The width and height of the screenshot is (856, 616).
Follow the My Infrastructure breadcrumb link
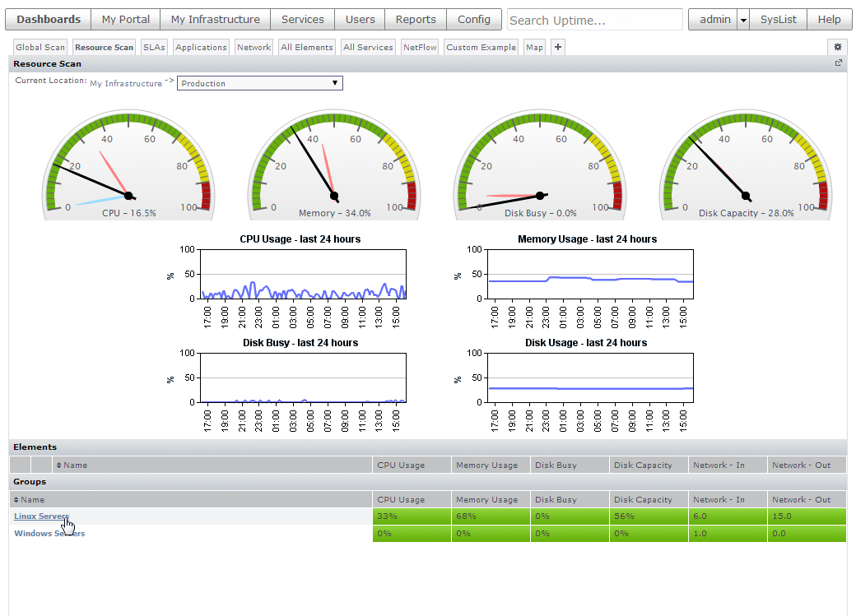[126, 84]
